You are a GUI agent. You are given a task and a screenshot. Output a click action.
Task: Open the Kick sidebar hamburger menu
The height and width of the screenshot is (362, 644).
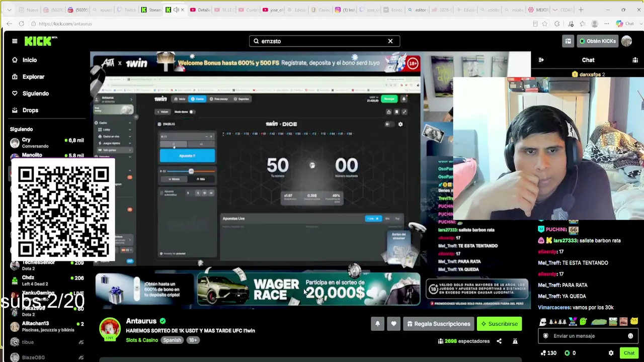click(x=15, y=41)
